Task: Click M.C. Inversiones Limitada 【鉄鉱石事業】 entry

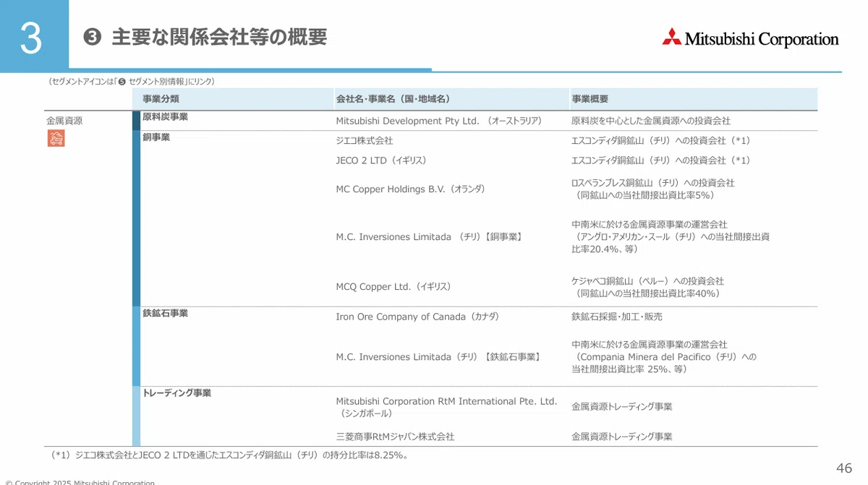Action: point(438,356)
